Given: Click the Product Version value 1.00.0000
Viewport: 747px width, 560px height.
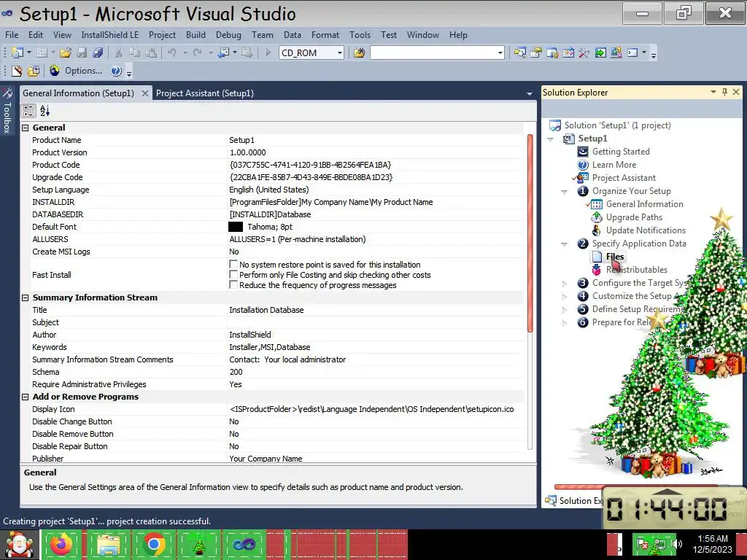Looking at the screenshot, I should coord(248,152).
